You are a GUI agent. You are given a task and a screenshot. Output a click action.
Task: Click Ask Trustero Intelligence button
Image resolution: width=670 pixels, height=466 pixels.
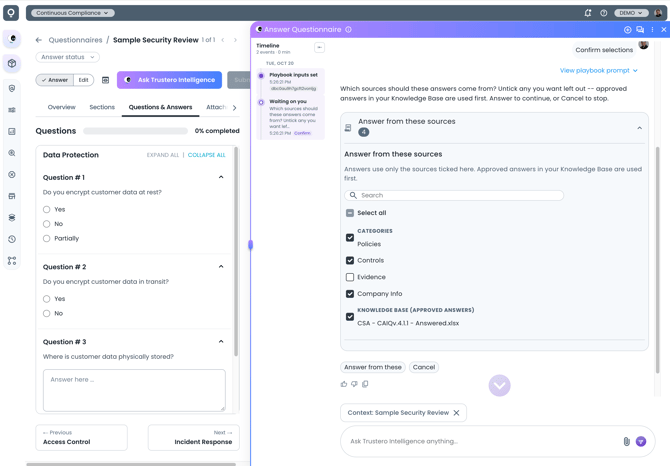click(169, 80)
